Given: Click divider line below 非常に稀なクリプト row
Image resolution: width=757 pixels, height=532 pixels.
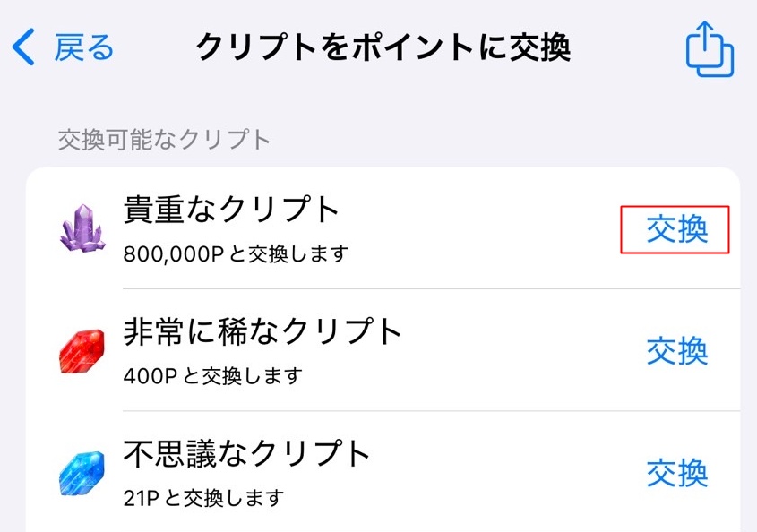Looking at the screenshot, I should (430, 411).
